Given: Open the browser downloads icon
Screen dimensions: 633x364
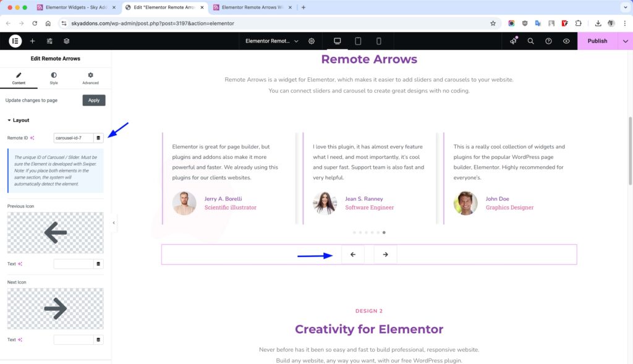Looking at the screenshot, I should (x=598, y=23).
